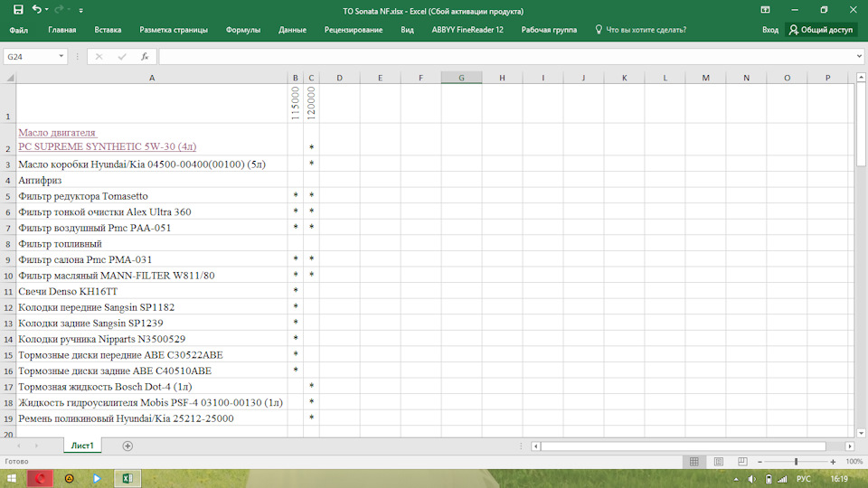This screenshot has width=868, height=488.
Task: Switch to the Лист1 sheet tab
Action: click(x=82, y=446)
